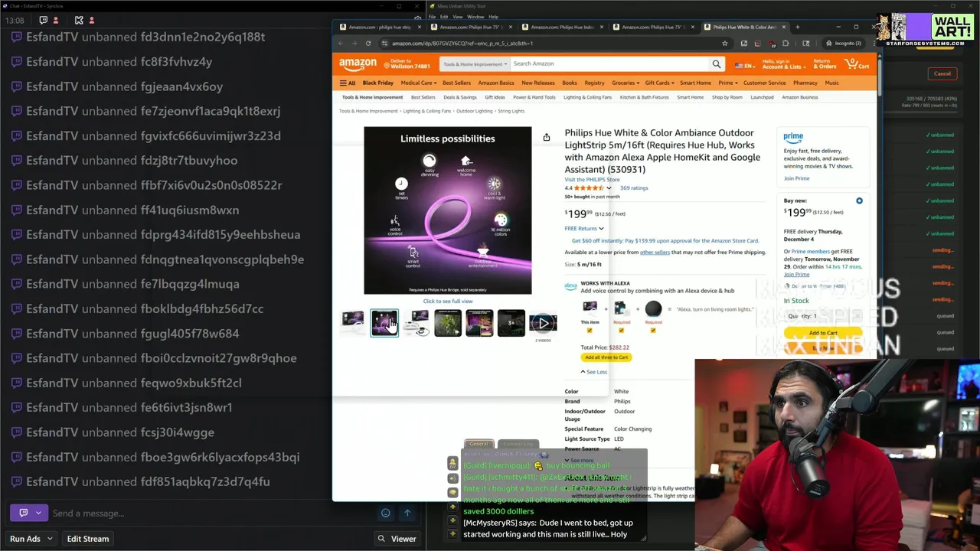Click the Kick viewers icon in Synchra header

92,20
